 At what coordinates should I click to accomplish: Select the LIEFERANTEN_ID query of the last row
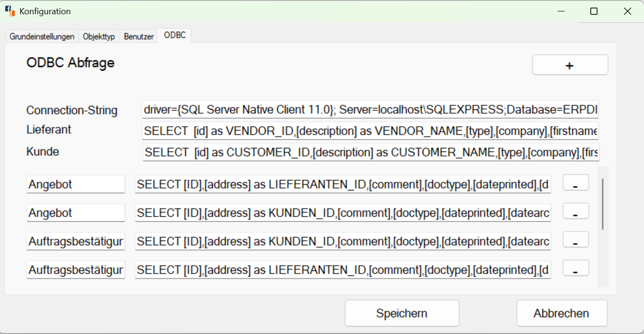tap(342, 269)
